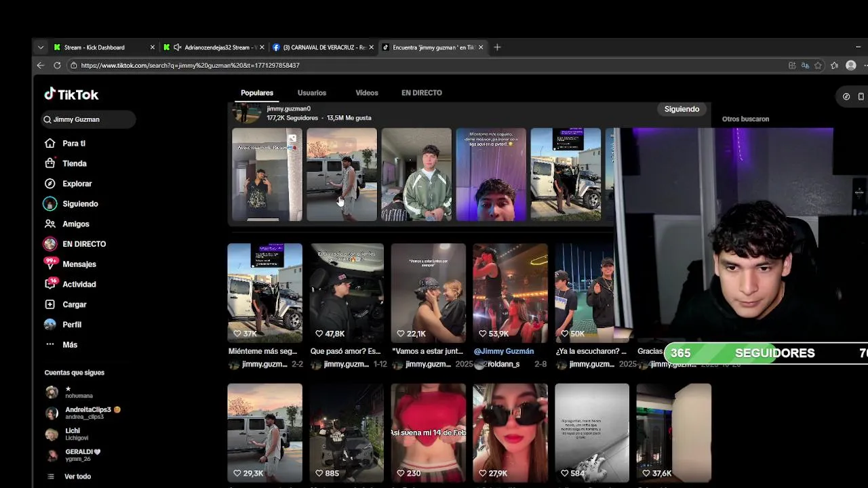
Task: Select the Populares search tab
Action: (257, 93)
